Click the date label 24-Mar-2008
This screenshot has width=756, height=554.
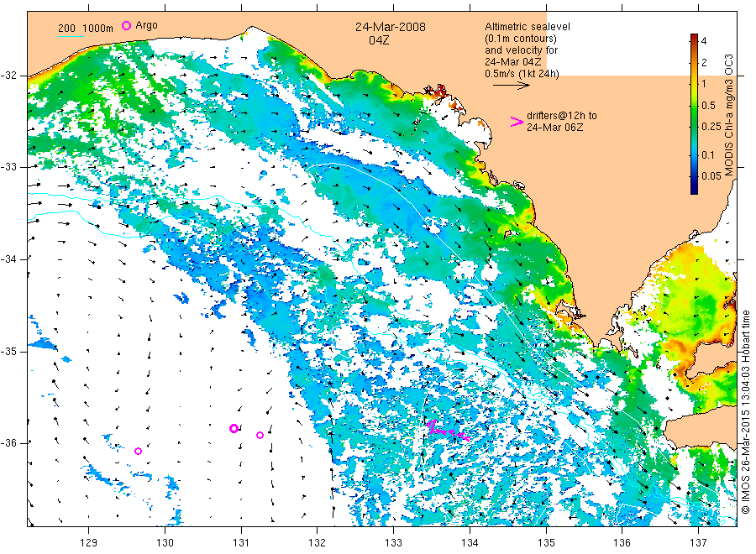[391, 27]
